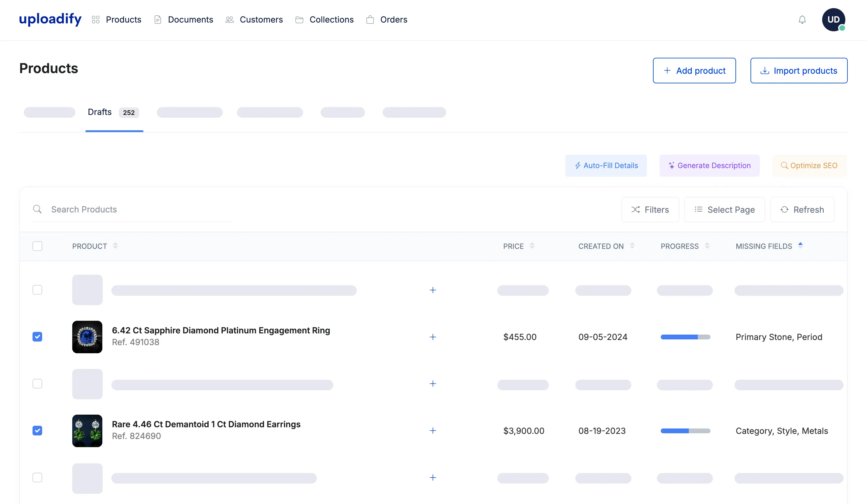Open the Products navigation icon
This screenshot has height=504, width=867.
point(96,20)
